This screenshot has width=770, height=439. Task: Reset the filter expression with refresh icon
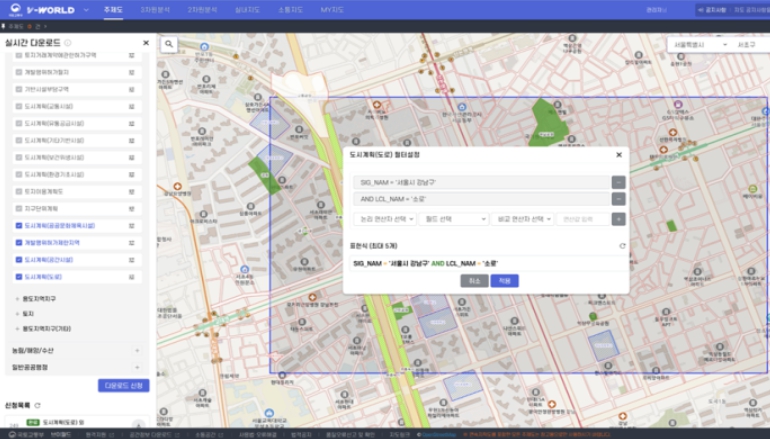pyautogui.click(x=622, y=245)
